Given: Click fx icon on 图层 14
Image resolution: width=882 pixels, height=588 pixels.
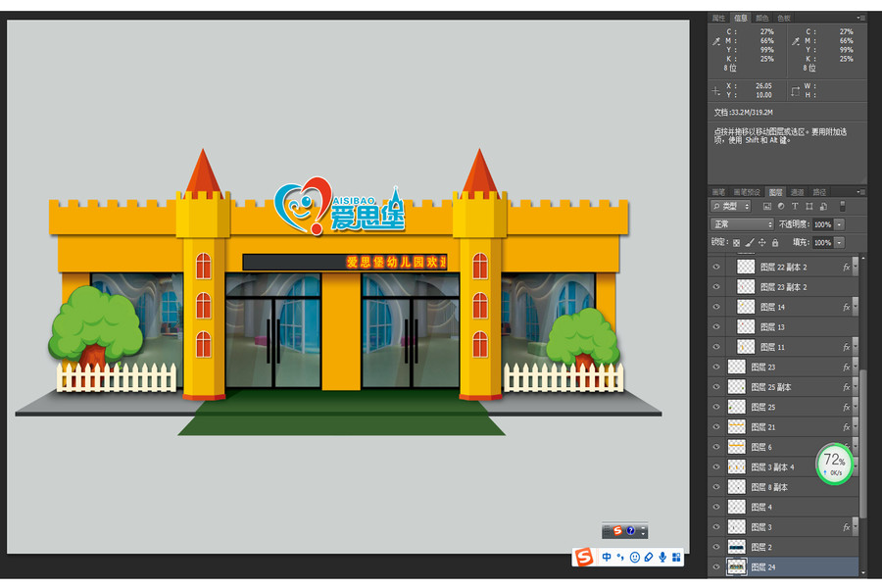Looking at the screenshot, I should tap(846, 307).
